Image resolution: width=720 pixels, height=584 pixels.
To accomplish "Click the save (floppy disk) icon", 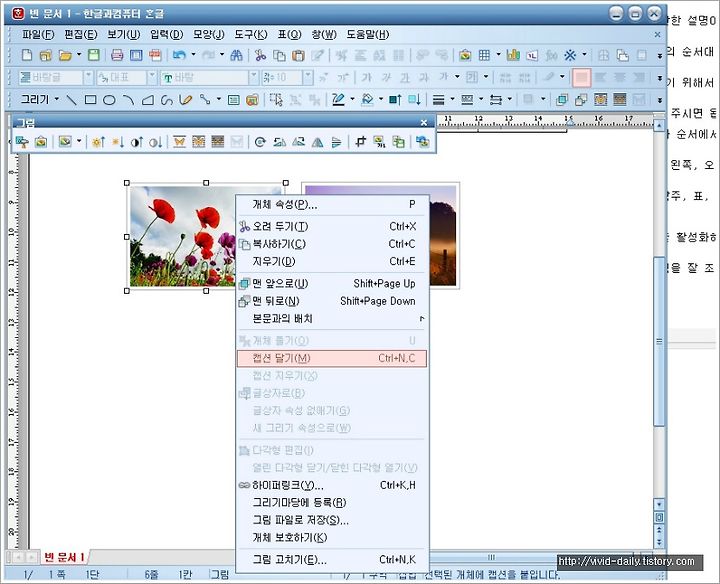I will point(94,56).
